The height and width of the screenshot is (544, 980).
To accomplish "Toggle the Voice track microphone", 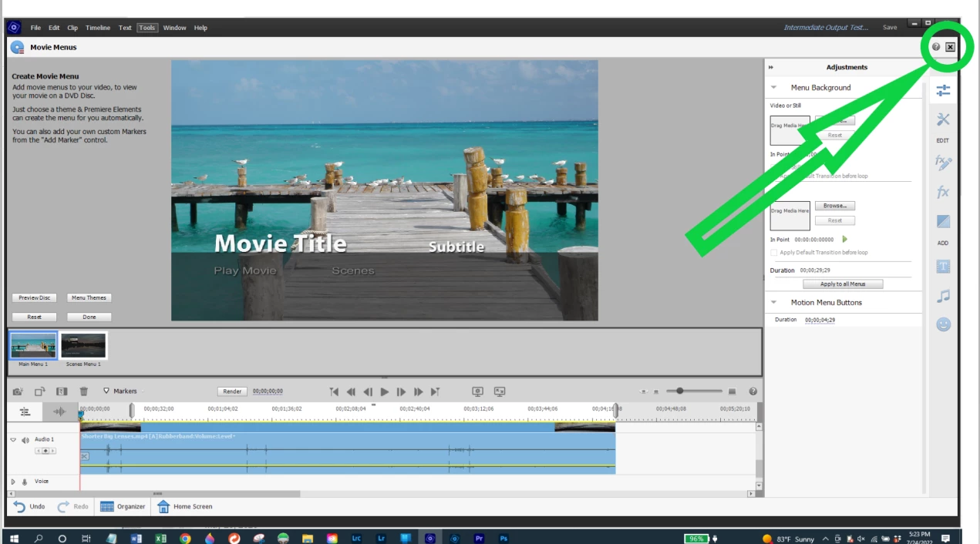I will click(x=25, y=482).
